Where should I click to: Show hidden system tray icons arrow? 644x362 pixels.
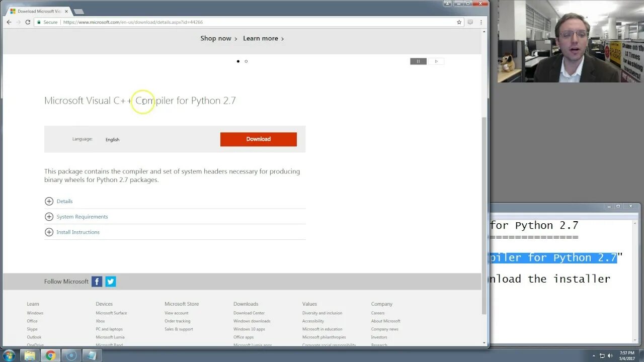[594, 355]
